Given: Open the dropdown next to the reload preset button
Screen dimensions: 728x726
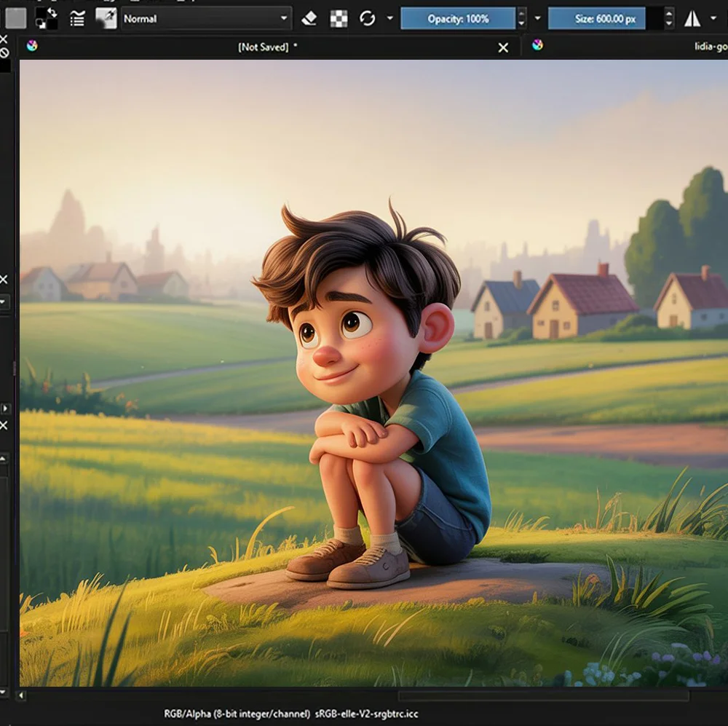Looking at the screenshot, I should [389, 18].
